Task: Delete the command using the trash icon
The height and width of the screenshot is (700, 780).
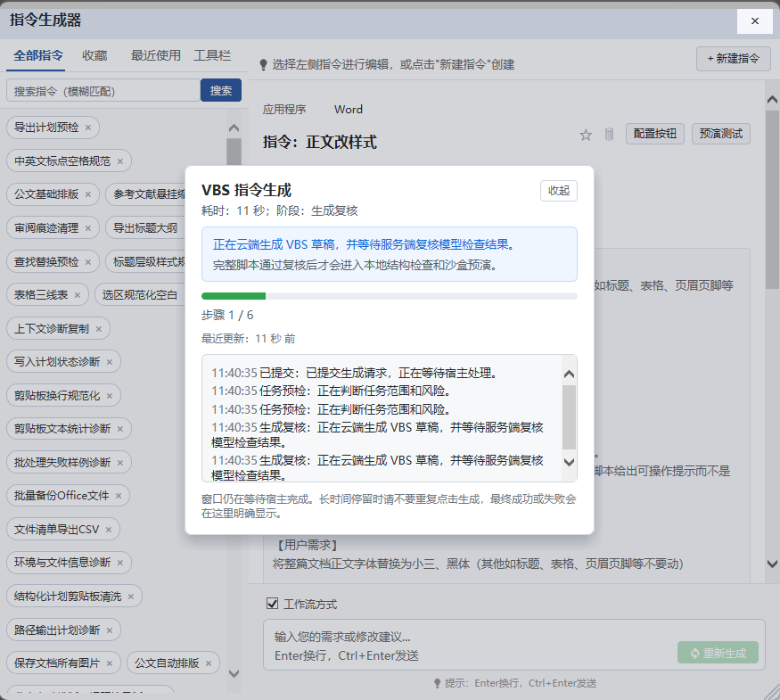Action: tap(609, 135)
